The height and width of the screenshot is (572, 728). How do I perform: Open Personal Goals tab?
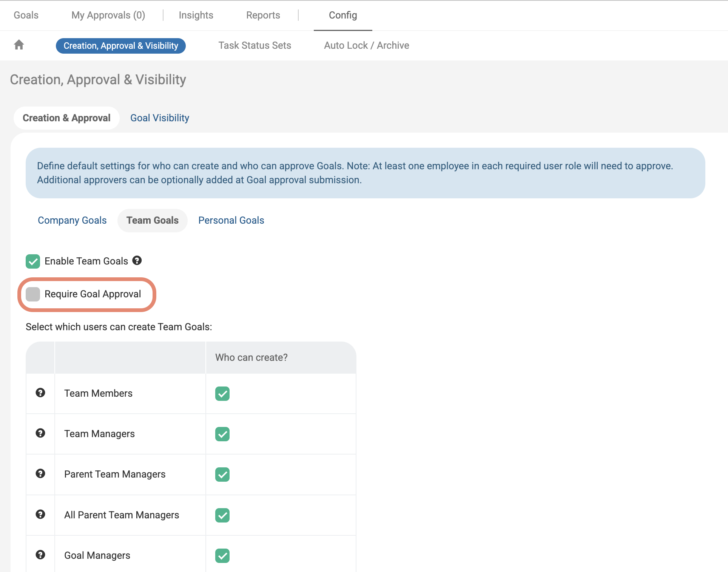pyautogui.click(x=231, y=220)
